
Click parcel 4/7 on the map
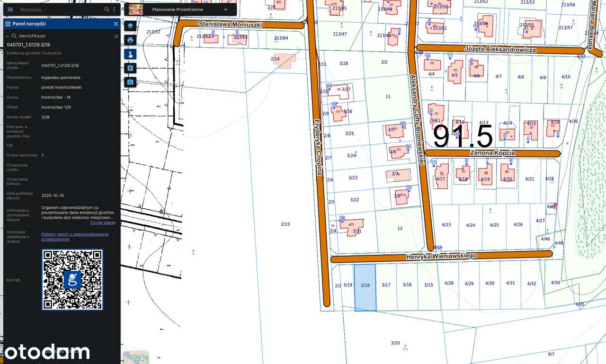[498, 76]
